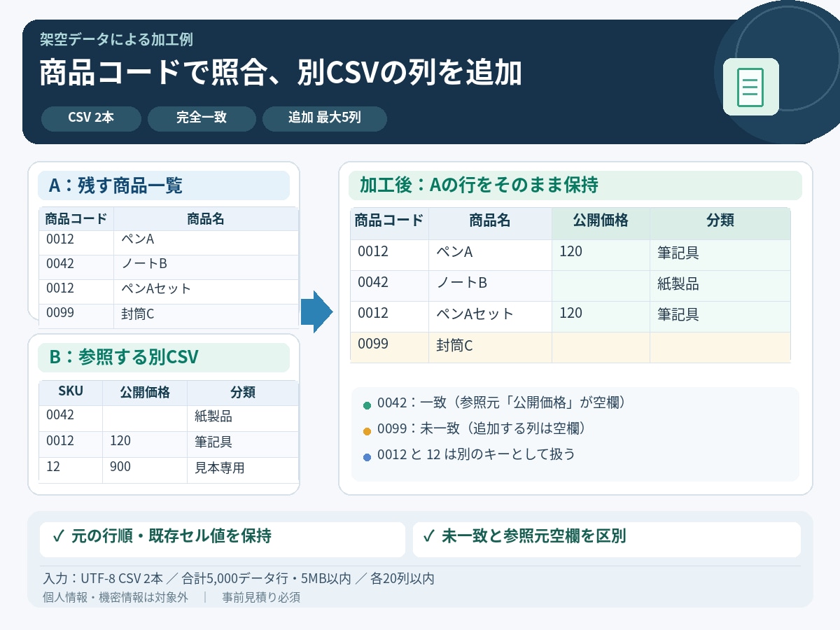The image size is (840, 630).
Task: Select the 追加 最大5列 pill badge
Action: tap(325, 118)
